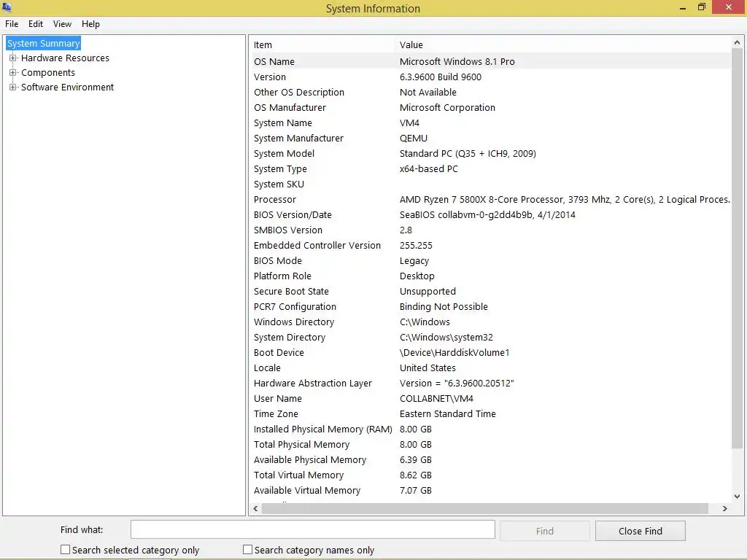Viewport: 747px width, 560px height.
Task: Select the PCR7 Configuration row label
Action: pyautogui.click(x=295, y=307)
